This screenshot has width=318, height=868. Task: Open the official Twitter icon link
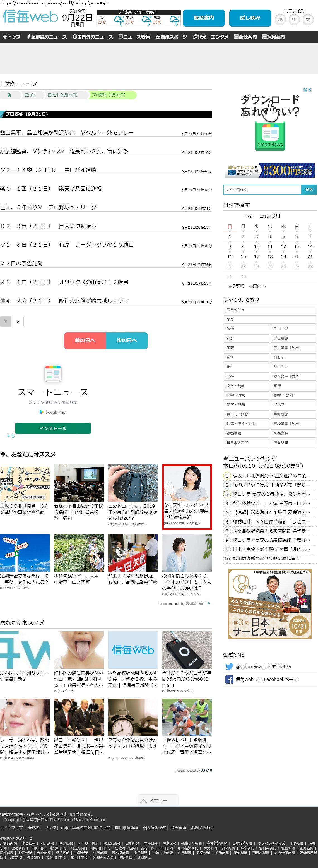[x=229, y=666]
